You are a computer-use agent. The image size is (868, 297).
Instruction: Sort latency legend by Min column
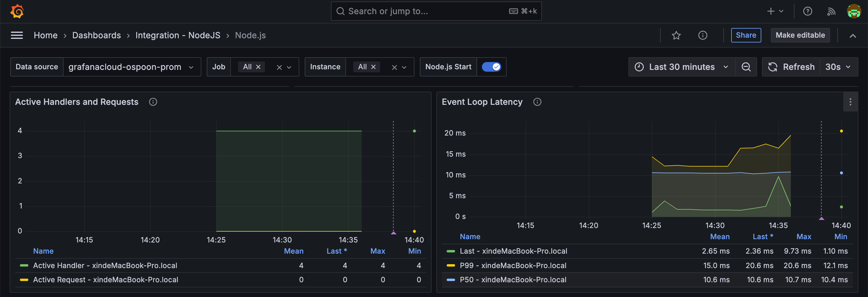pyautogui.click(x=841, y=236)
